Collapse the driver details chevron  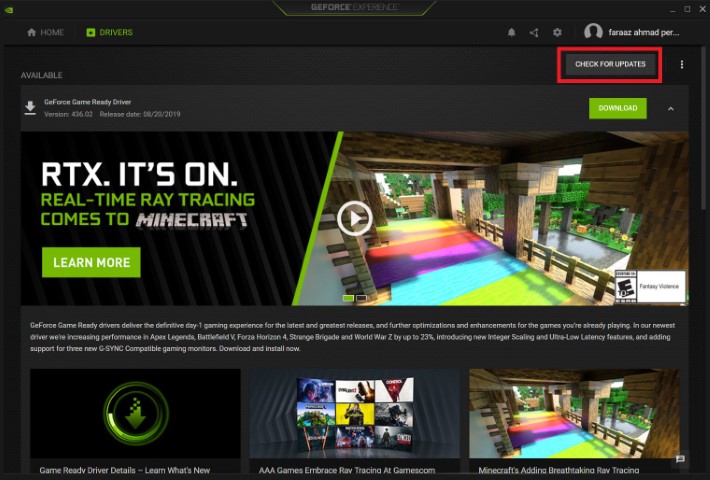point(671,109)
